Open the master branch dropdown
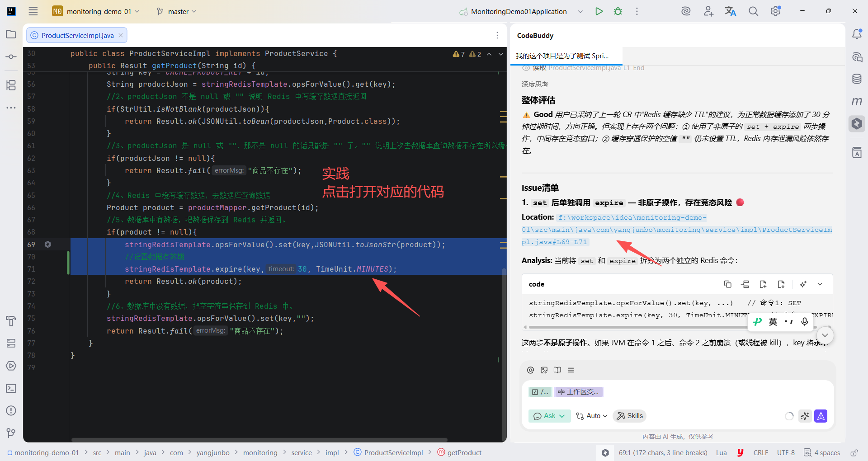Screen dimensions: 868x461 [176, 11]
